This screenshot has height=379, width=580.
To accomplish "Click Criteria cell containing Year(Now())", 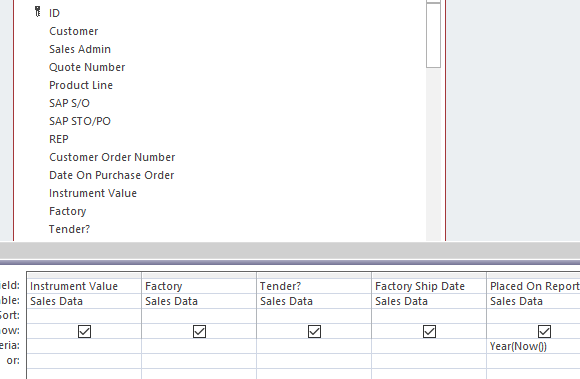I will [533, 346].
